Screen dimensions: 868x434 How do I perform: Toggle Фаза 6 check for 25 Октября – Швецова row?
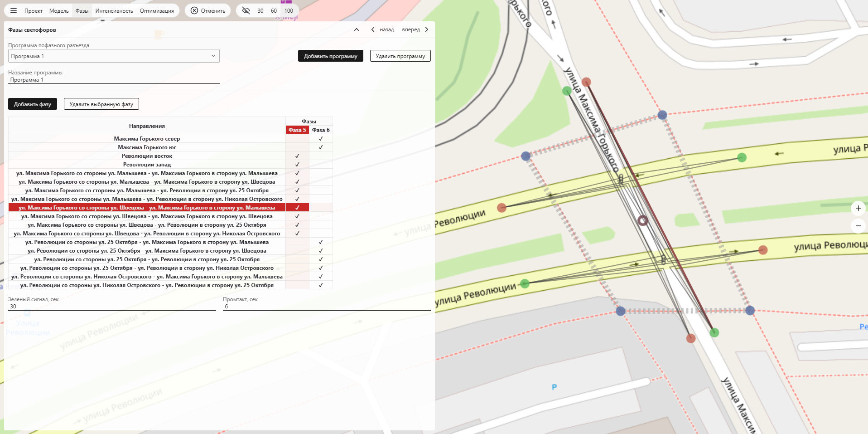[x=321, y=251]
